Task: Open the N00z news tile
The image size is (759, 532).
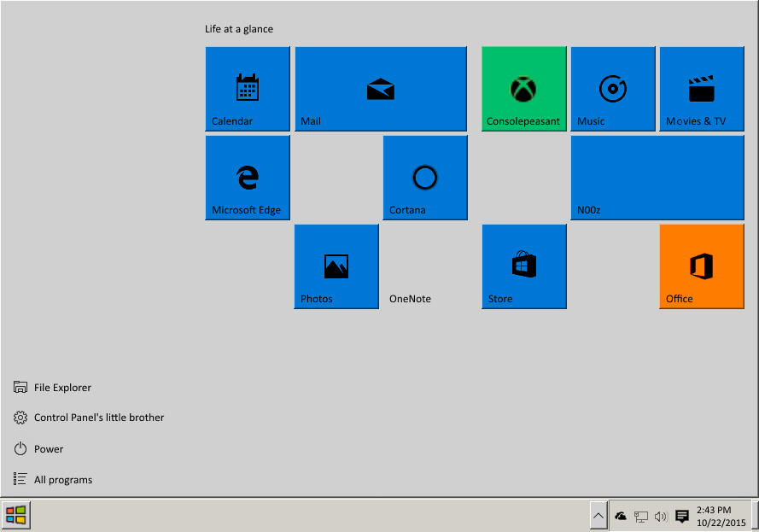Action: 657,178
